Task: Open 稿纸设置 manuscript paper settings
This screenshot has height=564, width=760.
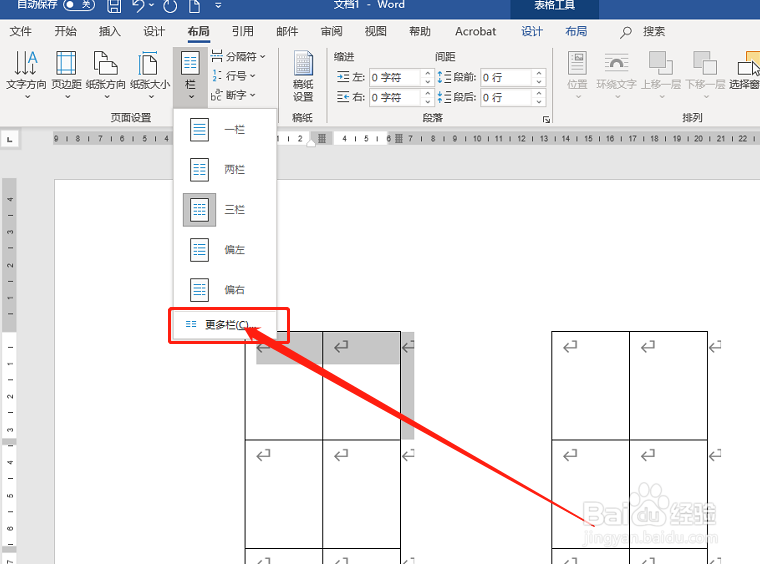Action: click(303, 77)
